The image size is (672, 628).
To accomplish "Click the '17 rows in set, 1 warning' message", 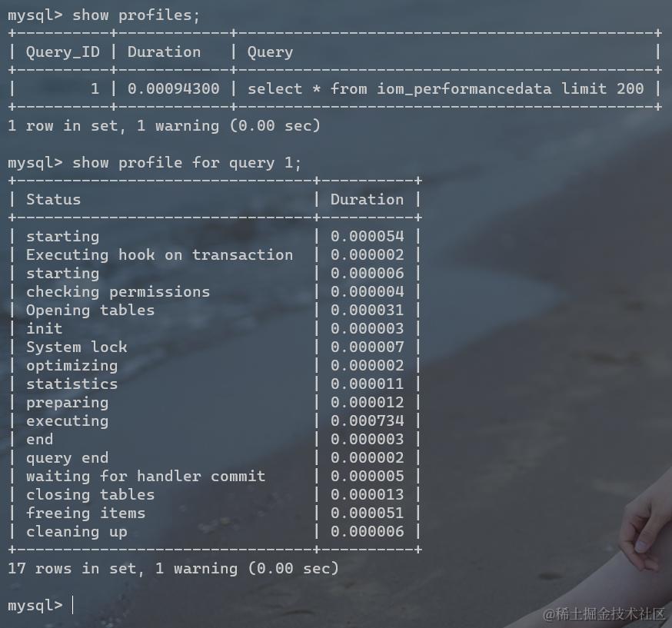I will tap(173, 569).
